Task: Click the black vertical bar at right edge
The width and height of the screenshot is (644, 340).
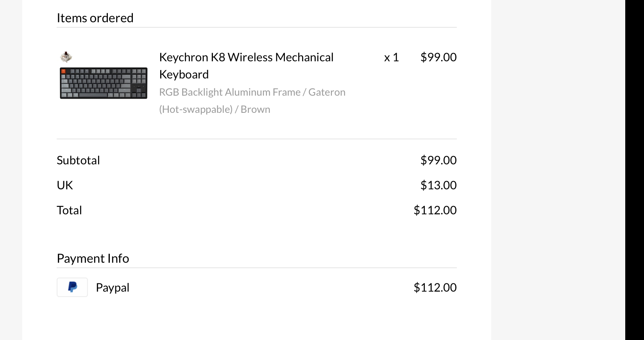Action: [634, 170]
